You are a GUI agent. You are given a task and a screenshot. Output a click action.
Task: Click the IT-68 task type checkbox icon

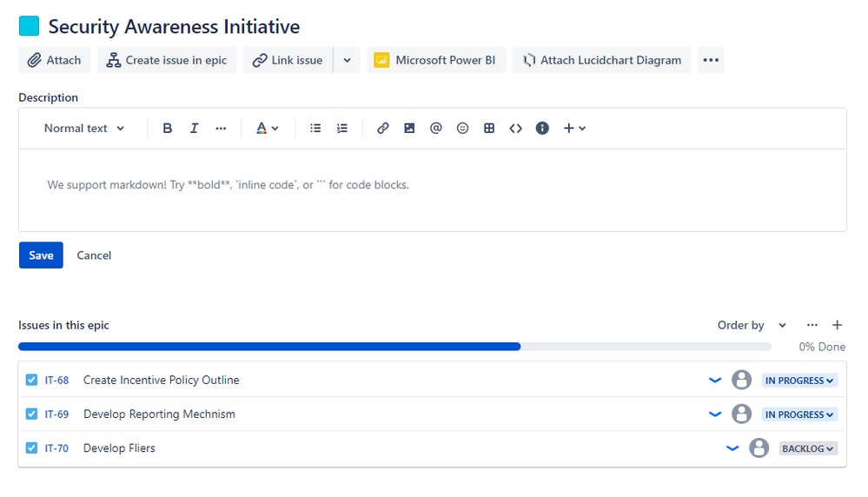point(31,380)
